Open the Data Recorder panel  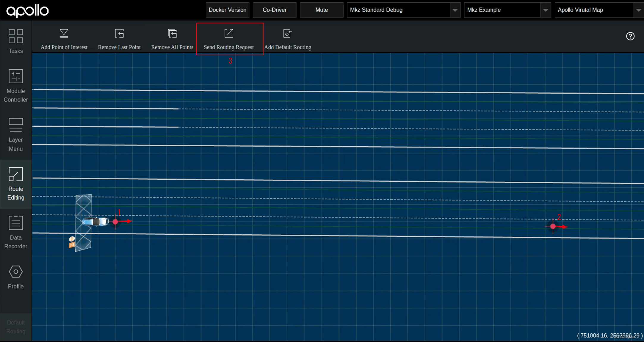pyautogui.click(x=16, y=232)
